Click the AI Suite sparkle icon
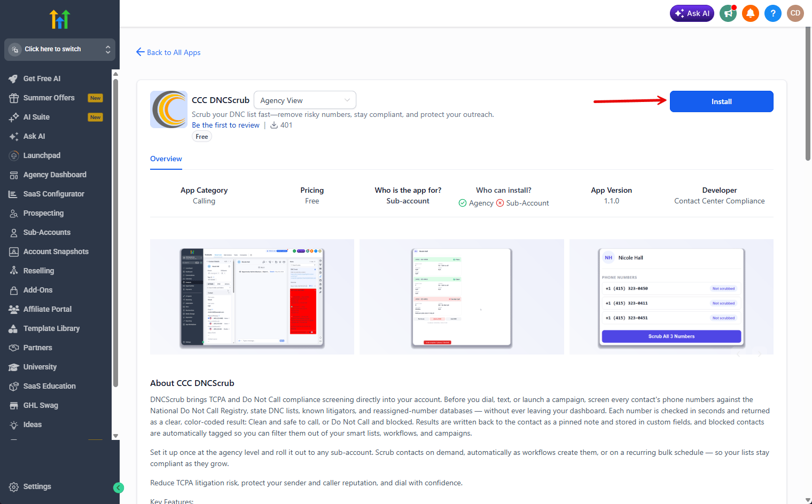The image size is (812, 504). pos(14,117)
